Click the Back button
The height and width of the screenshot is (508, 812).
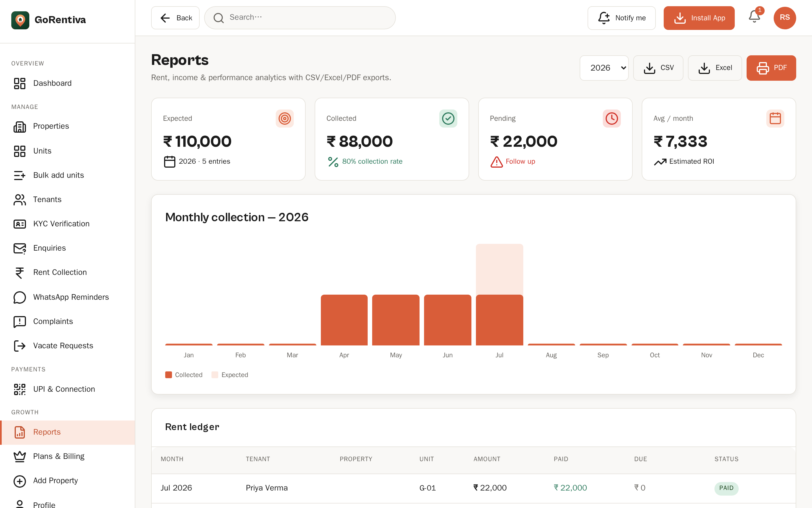tap(175, 18)
